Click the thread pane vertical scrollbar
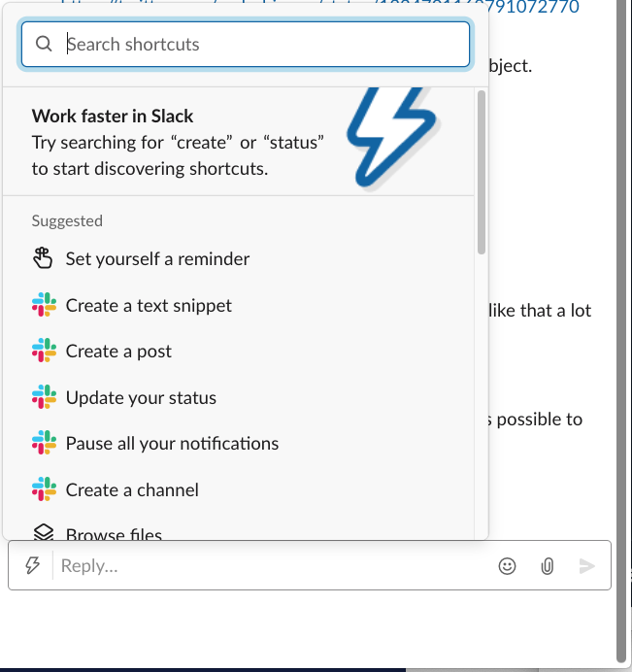 (621, 332)
